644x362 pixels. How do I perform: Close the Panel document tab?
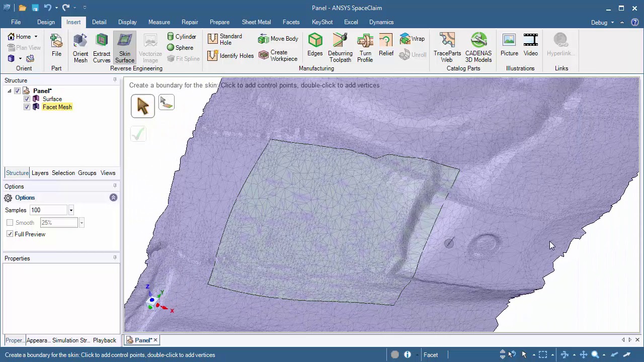(155, 340)
